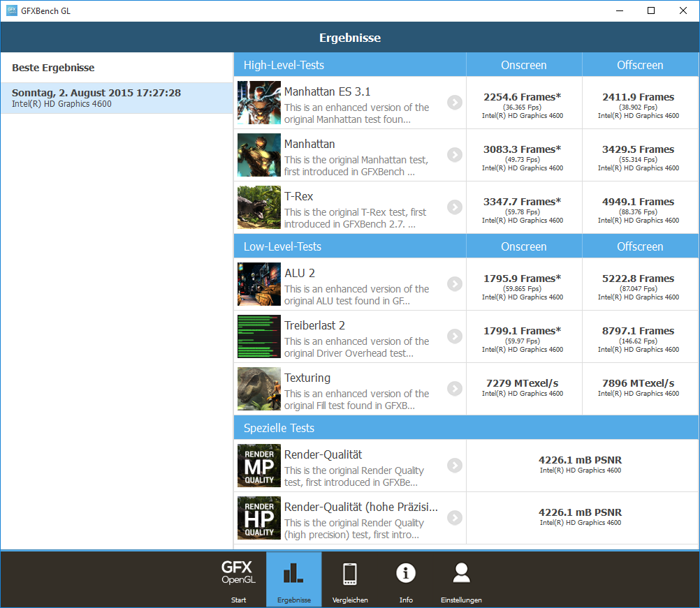700x608 pixels.
Task: Click the 4949.1 Frames offscreen result
Action: [x=639, y=202]
